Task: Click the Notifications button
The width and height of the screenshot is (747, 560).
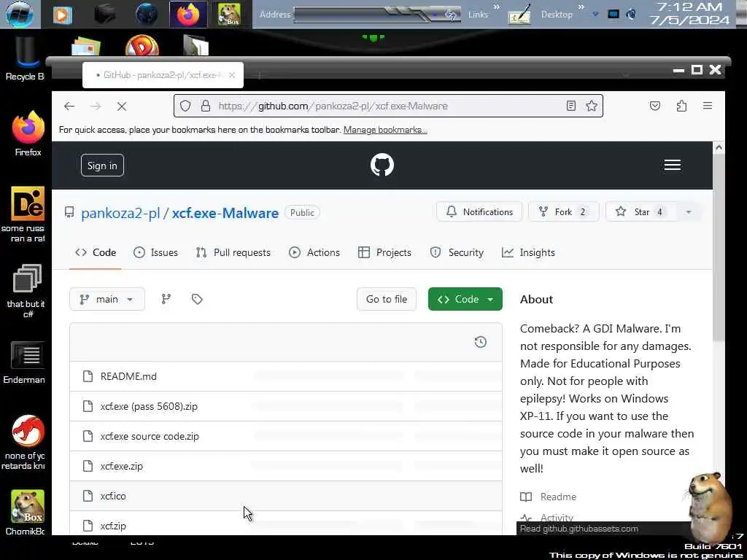Action: pyautogui.click(x=479, y=212)
